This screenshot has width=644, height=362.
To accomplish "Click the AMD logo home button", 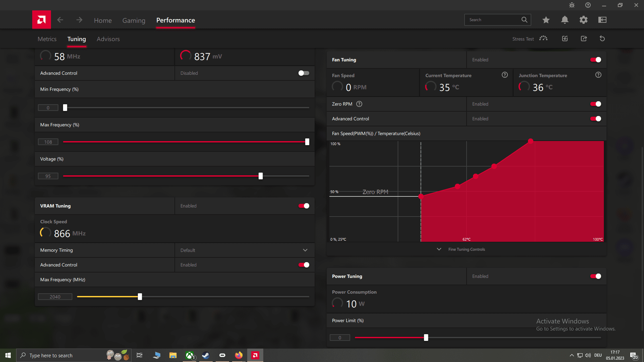I will coord(41,20).
